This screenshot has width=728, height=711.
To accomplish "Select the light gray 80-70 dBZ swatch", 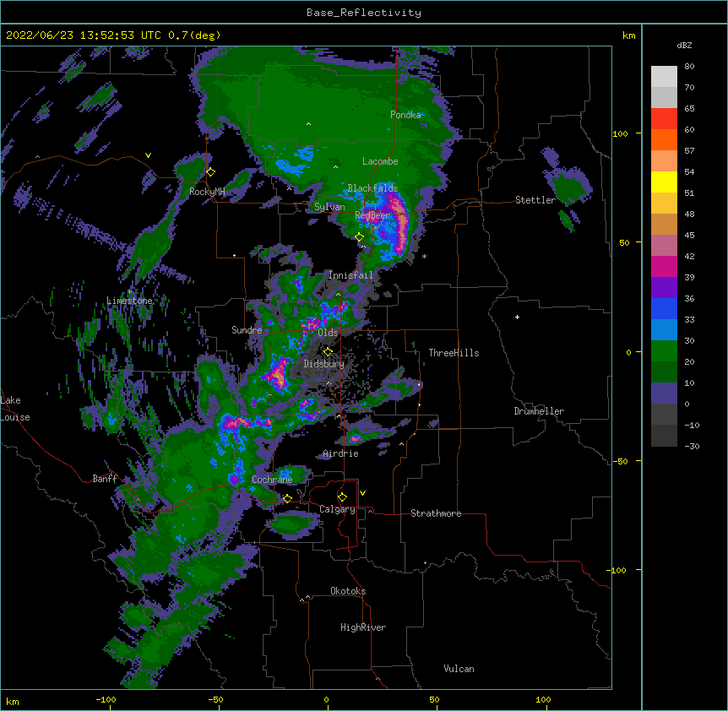I will point(664,77).
